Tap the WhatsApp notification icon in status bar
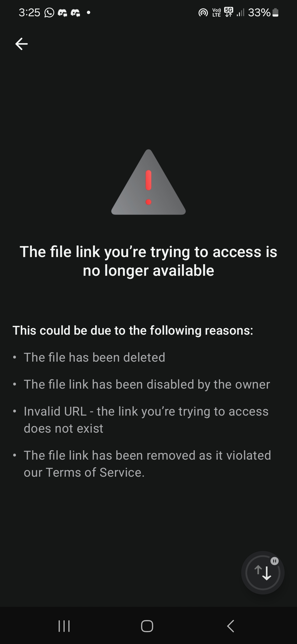 [x=49, y=12]
